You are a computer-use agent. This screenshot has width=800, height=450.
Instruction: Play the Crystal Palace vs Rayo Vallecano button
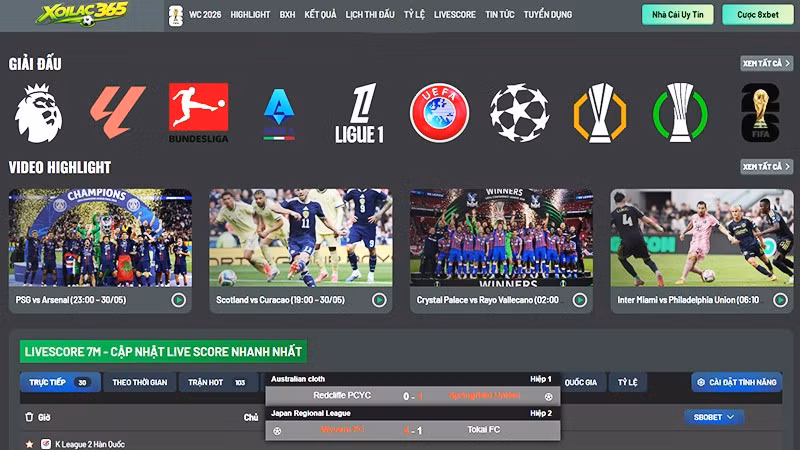pos(580,300)
